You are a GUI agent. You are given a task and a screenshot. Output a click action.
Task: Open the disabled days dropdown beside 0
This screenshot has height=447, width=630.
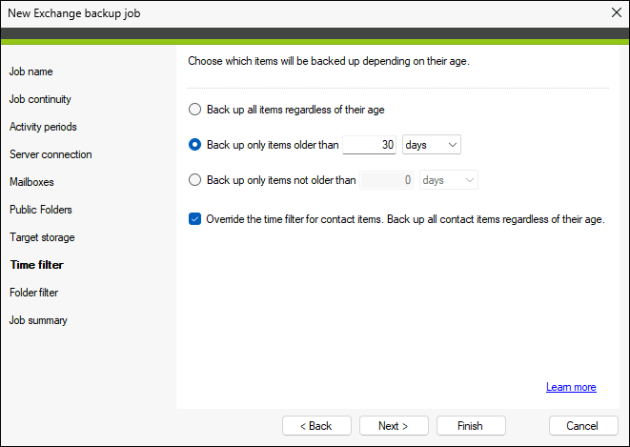coord(448,180)
